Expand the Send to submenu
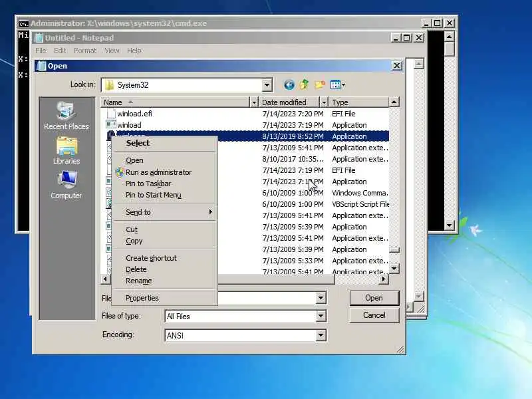The height and width of the screenshot is (399, 532). pyautogui.click(x=164, y=212)
